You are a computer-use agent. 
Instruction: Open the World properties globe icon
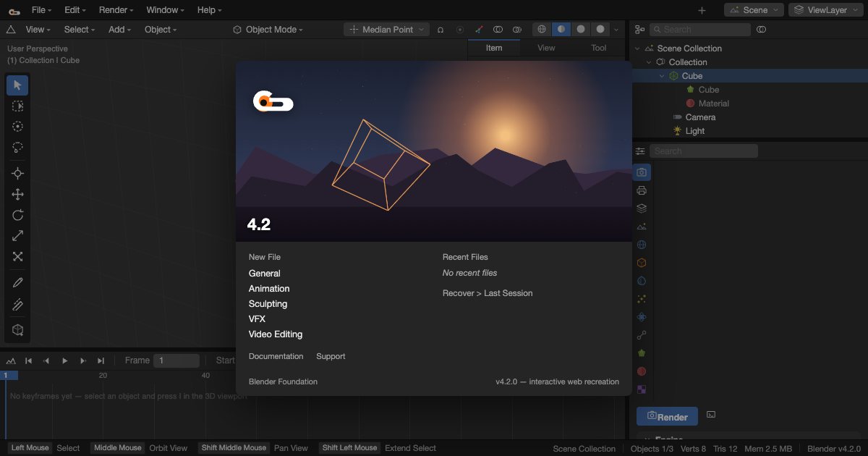pyautogui.click(x=642, y=245)
